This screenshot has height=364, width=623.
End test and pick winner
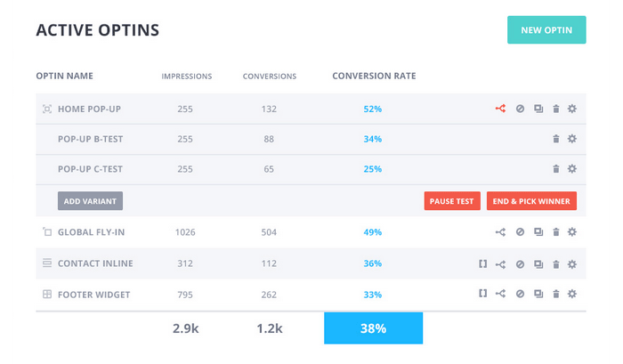tap(532, 201)
